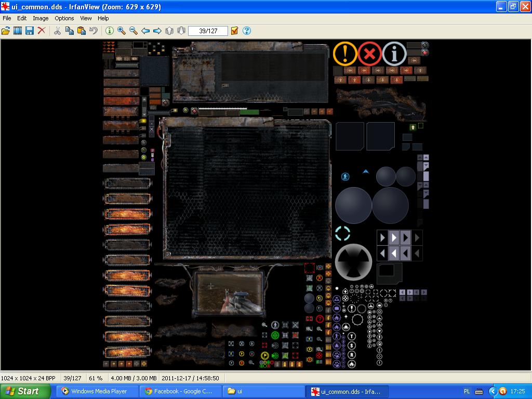
Task: Open the Image menu
Action: 41,18
